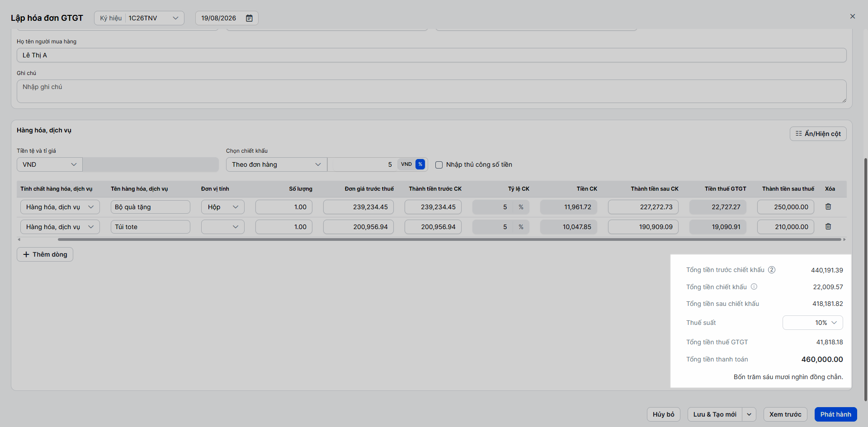Click the Ghi chú note textarea
868x427 pixels.
[432, 91]
